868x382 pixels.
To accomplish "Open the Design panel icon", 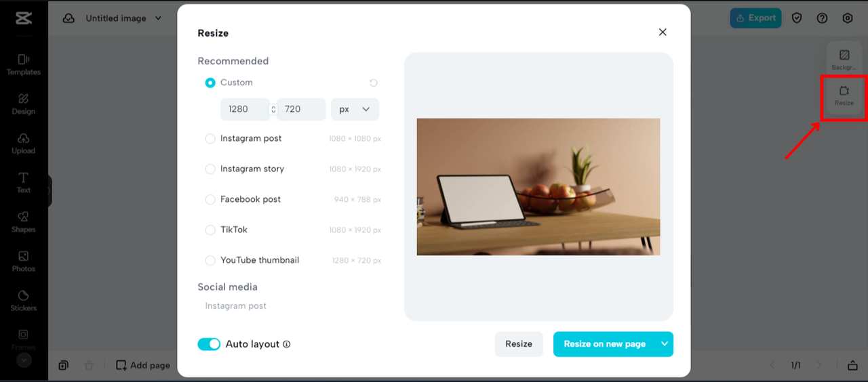I will [x=23, y=104].
